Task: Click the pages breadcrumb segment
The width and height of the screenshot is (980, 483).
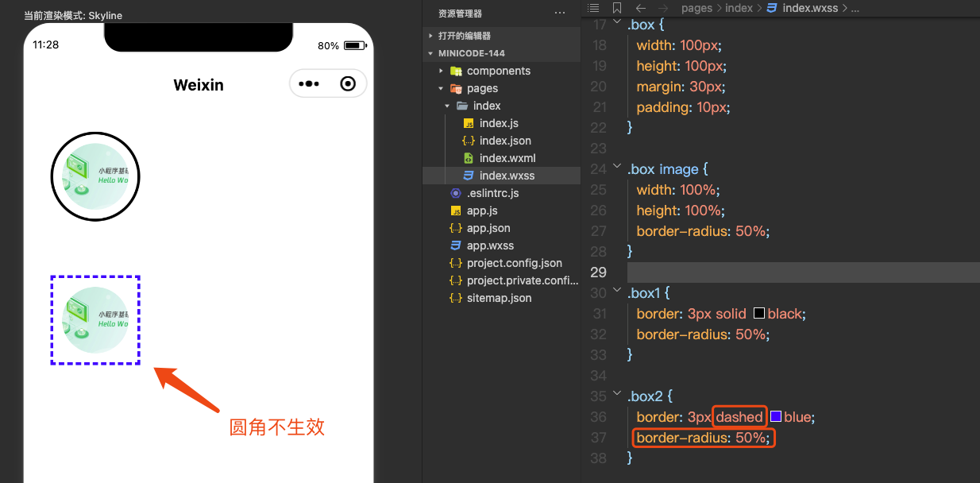Action: point(696,8)
